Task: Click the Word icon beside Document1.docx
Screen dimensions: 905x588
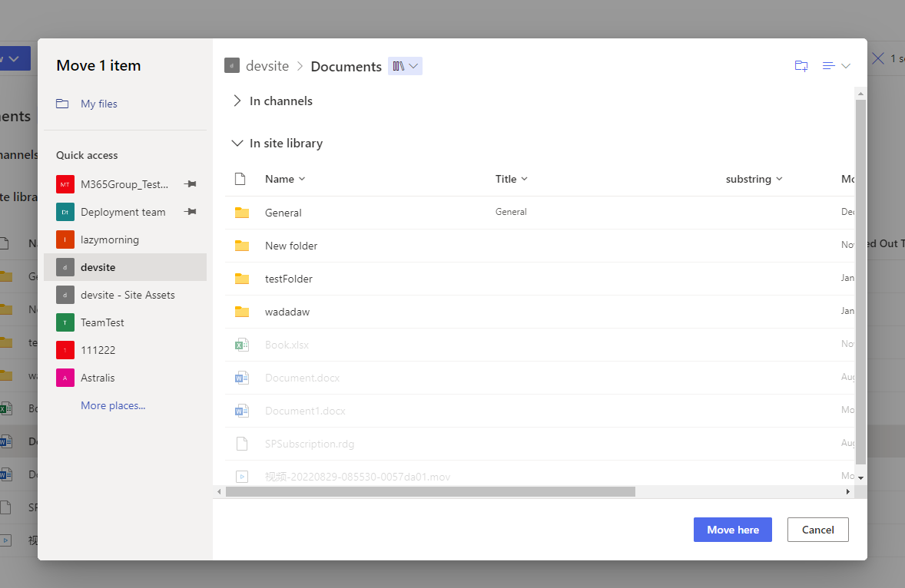Action: (242, 410)
